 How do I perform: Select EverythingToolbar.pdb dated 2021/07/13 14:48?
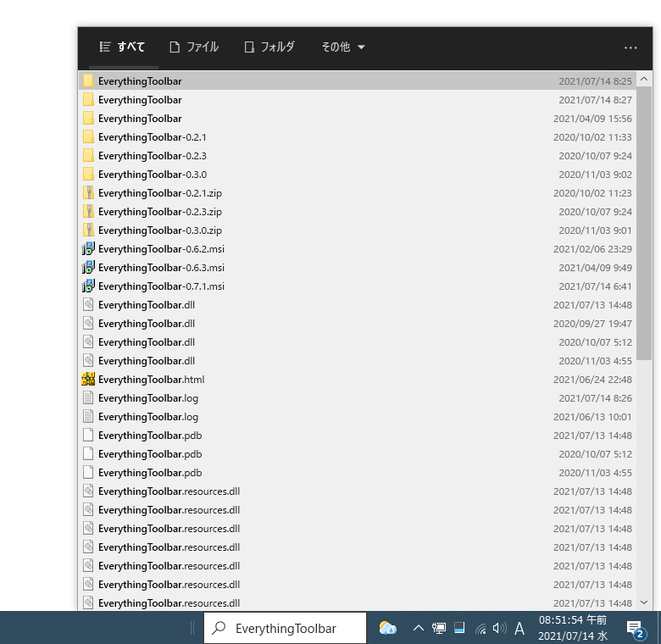(358, 435)
